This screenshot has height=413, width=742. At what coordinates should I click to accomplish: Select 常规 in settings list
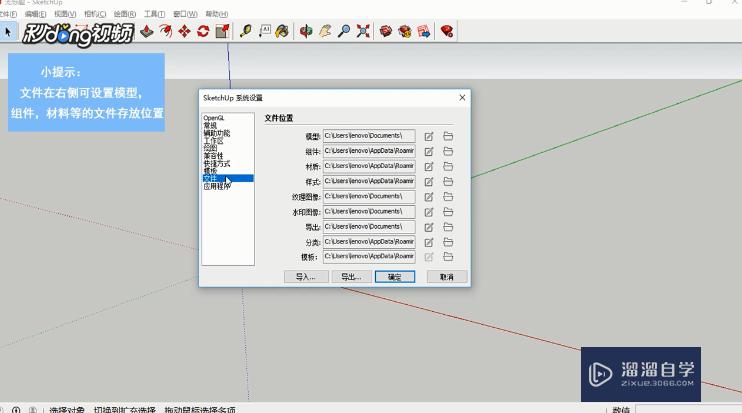210,125
